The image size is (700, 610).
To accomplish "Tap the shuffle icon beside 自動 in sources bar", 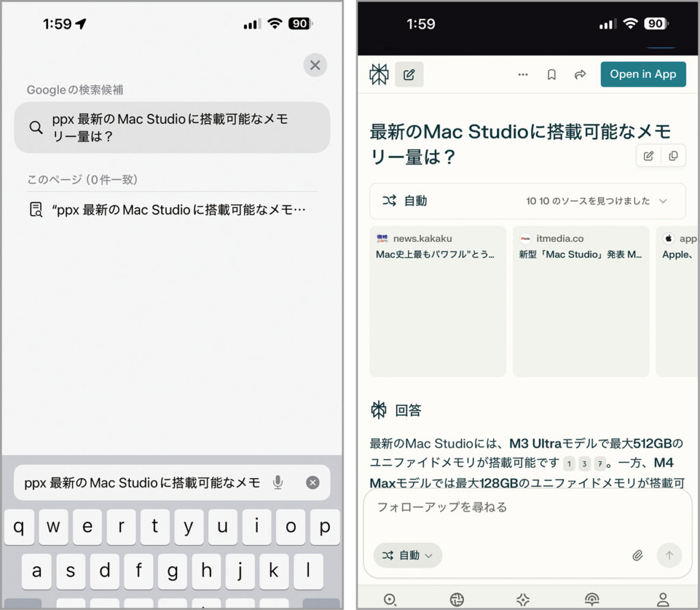I will 389,201.
